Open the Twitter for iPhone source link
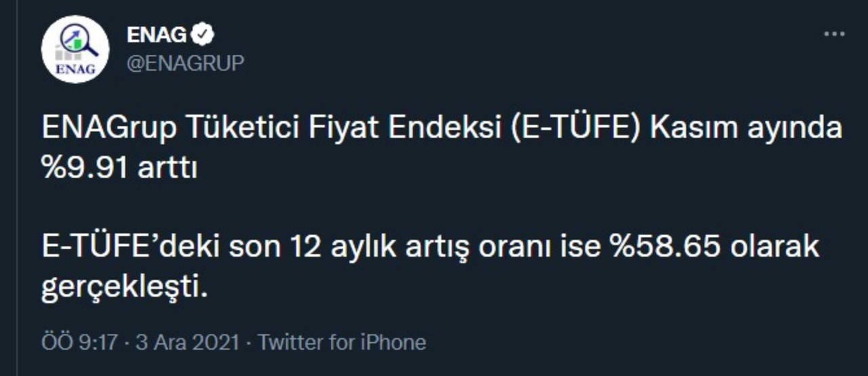The image size is (868, 376). tap(342, 342)
